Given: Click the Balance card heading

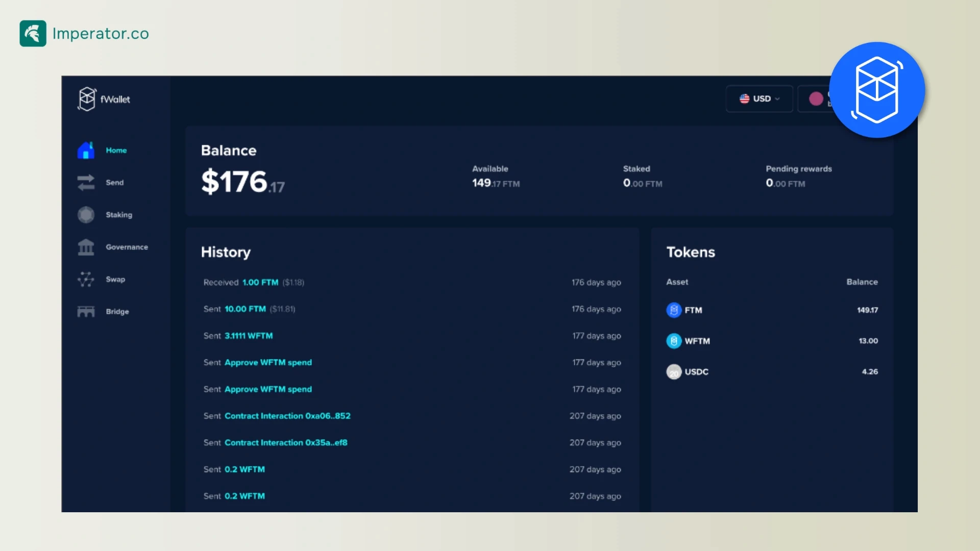Looking at the screenshot, I should coord(229,151).
